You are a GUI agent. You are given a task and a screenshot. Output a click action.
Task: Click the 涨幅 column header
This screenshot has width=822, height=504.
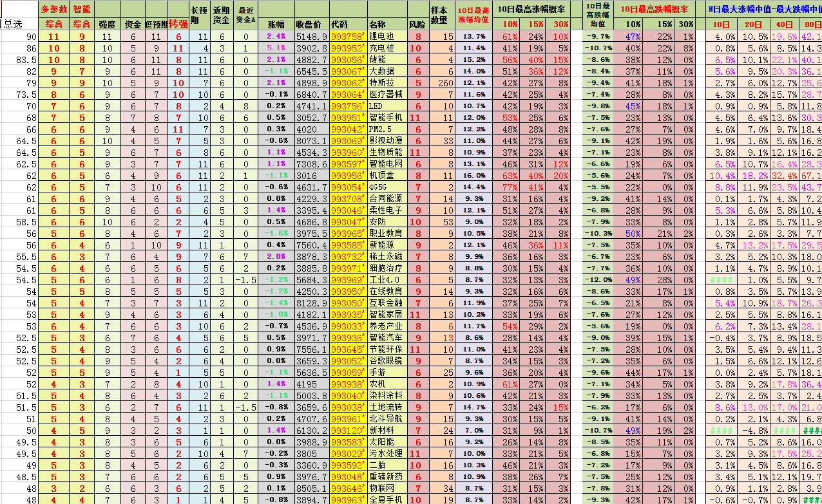[276, 24]
